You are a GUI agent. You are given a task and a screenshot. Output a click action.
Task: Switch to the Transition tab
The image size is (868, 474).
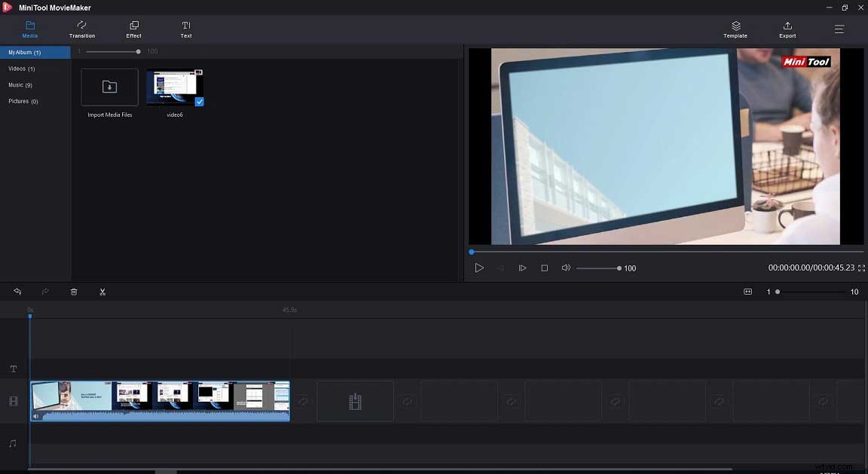pyautogui.click(x=81, y=29)
